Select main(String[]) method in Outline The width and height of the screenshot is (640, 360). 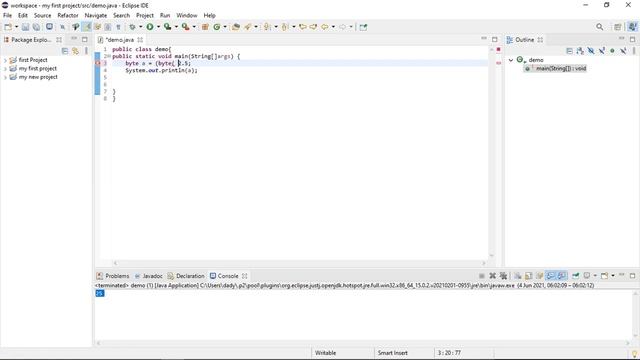click(556, 69)
